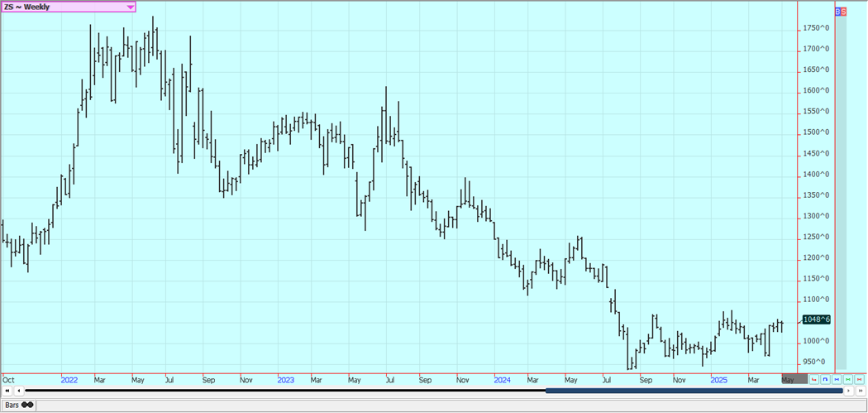Click the black time scrollbar track
The image size is (868, 413).
[285, 391]
